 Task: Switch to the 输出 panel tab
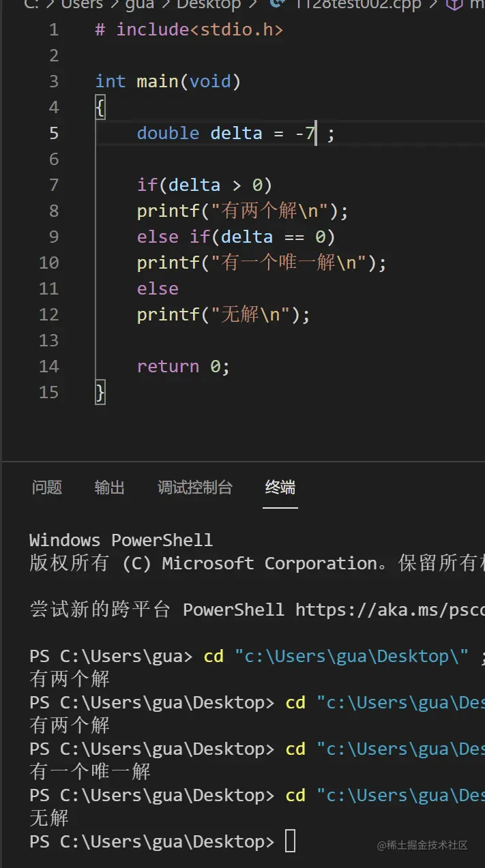(110, 488)
